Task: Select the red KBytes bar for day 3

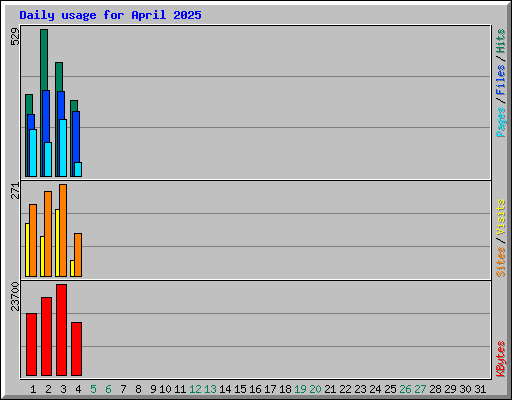Action: (x=62, y=330)
